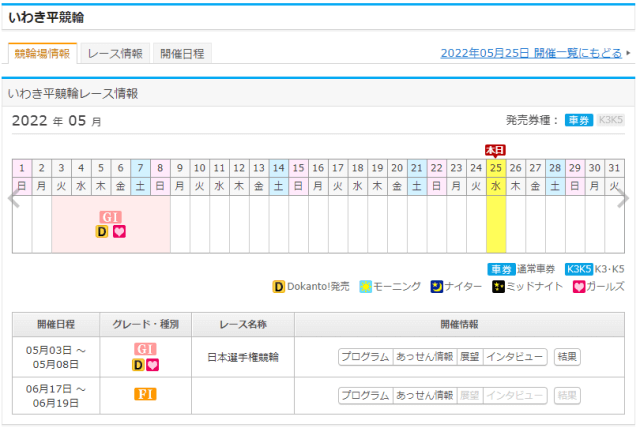Go to next month with right calendar arrow
The width and height of the screenshot is (640, 428).
(625, 199)
